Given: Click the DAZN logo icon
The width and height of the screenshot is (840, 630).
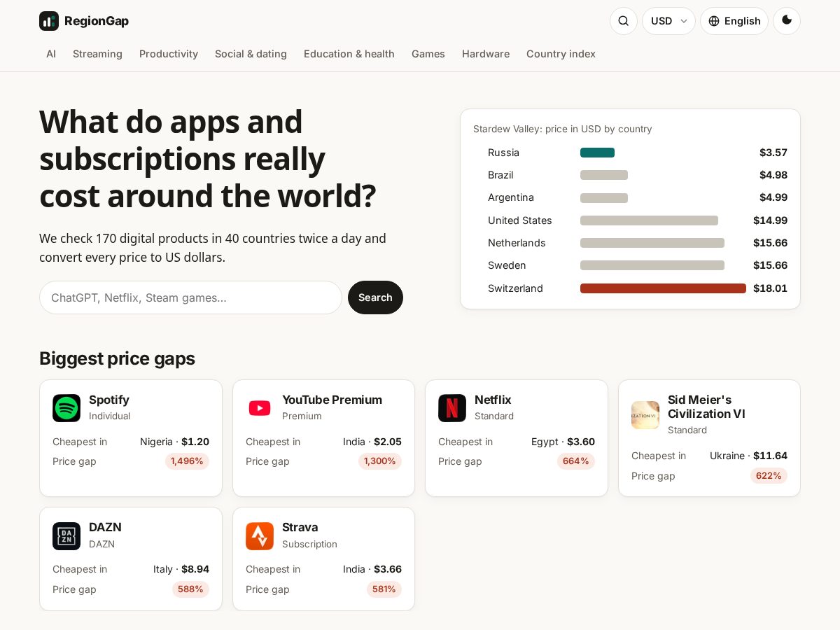Looking at the screenshot, I should (66, 536).
